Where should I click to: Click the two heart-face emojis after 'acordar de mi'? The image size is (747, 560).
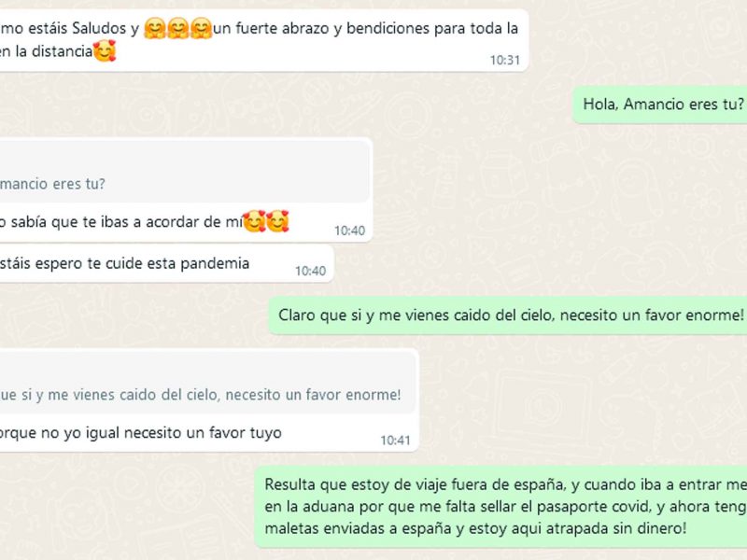(266, 221)
